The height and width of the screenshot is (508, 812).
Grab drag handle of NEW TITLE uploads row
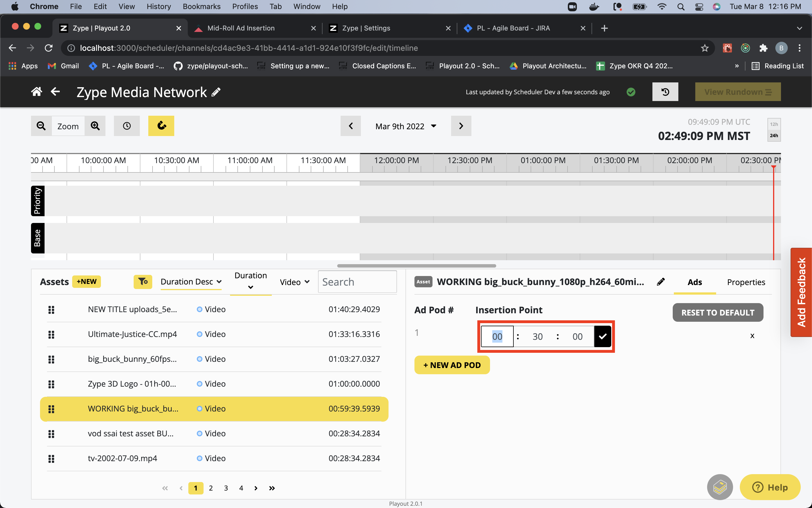point(51,309)
